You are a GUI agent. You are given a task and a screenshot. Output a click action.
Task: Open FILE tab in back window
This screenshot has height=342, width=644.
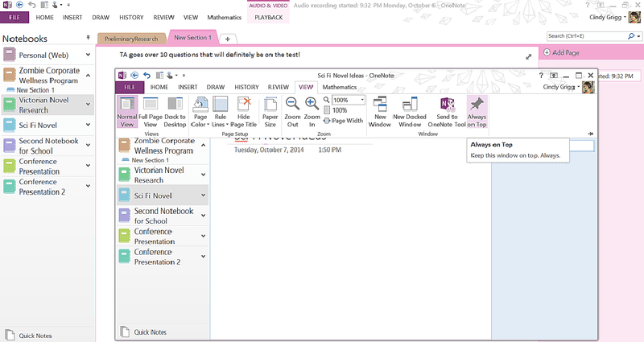coord(14,18)
